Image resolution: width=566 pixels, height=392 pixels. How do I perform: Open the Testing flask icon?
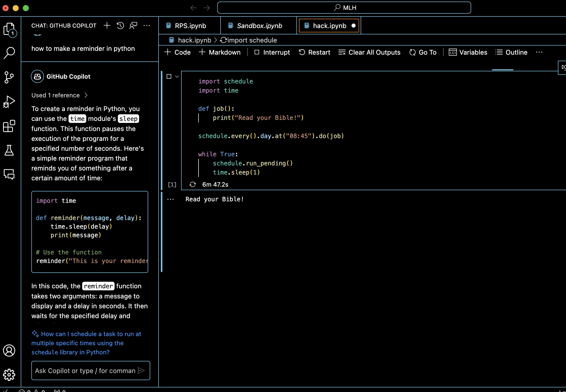[x=9, y=150]
